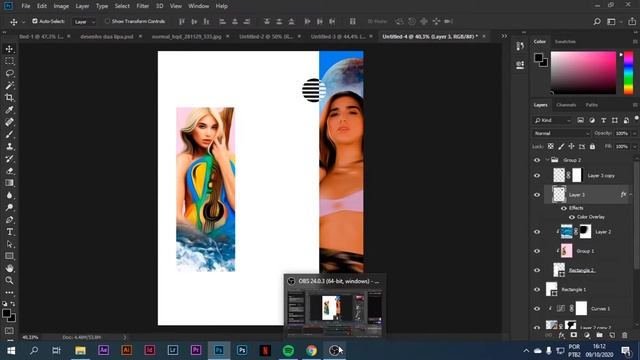
Task: Hide the Rectangle 1 layer
Action: (x=537, y=289)
